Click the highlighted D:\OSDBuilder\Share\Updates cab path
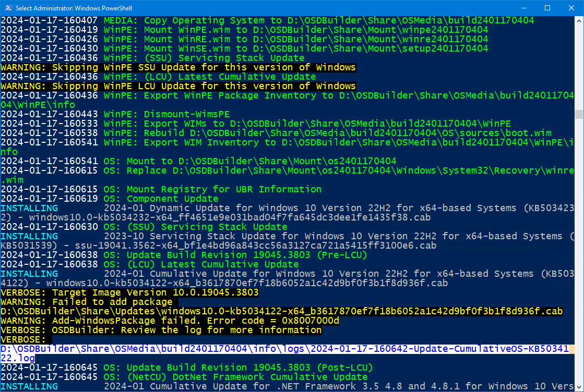584x392 pixels. pyautogui.click(x=282, y=311)
